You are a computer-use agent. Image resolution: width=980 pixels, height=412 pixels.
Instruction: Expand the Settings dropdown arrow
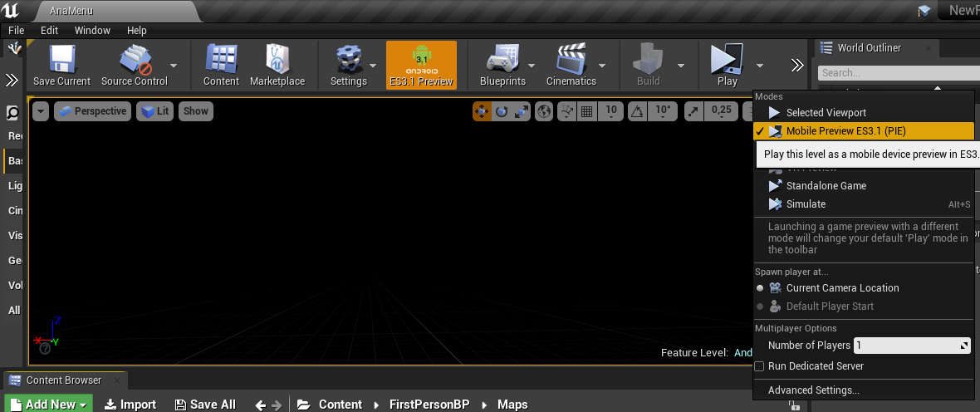[373, 65]
